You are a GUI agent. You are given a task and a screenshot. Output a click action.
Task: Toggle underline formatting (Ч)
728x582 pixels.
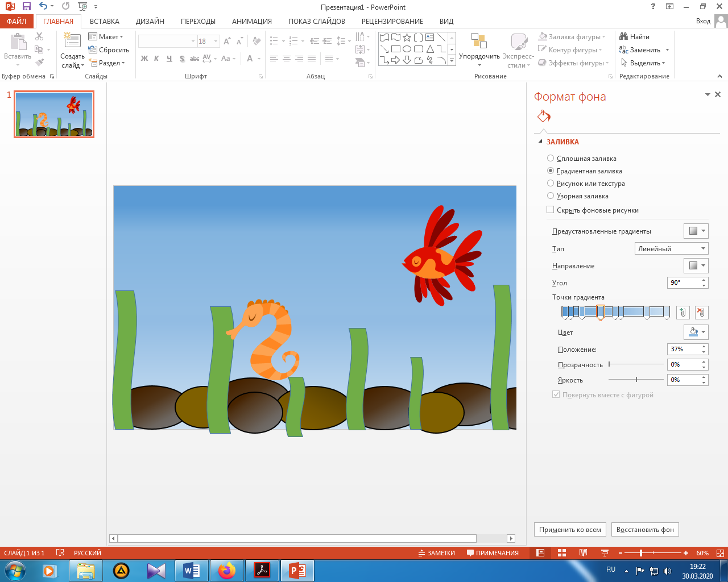pos(169,59)
